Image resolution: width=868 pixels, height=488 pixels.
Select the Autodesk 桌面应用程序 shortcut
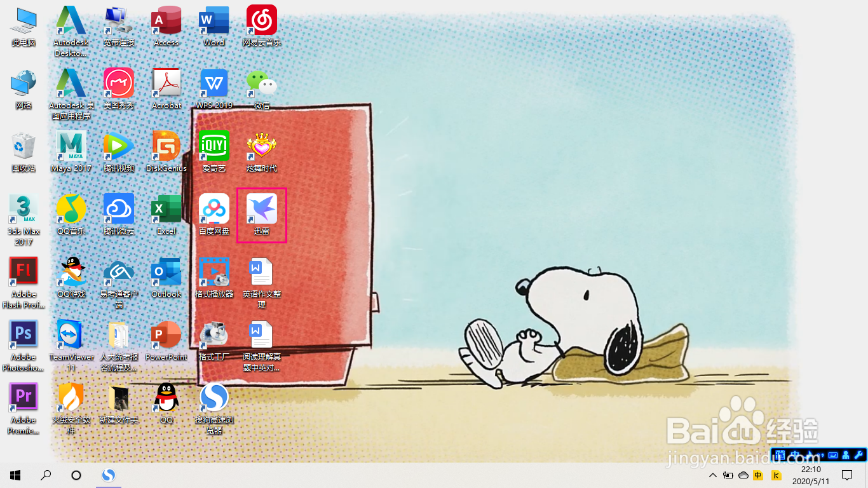pos(71,95)
